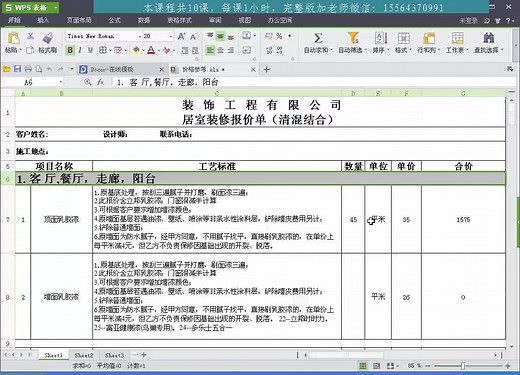The height and width of the screenshot is (375, 520).
Task: Switch to the Sheet2 tab
Action: pyautogui.click(x=84, y=355)
